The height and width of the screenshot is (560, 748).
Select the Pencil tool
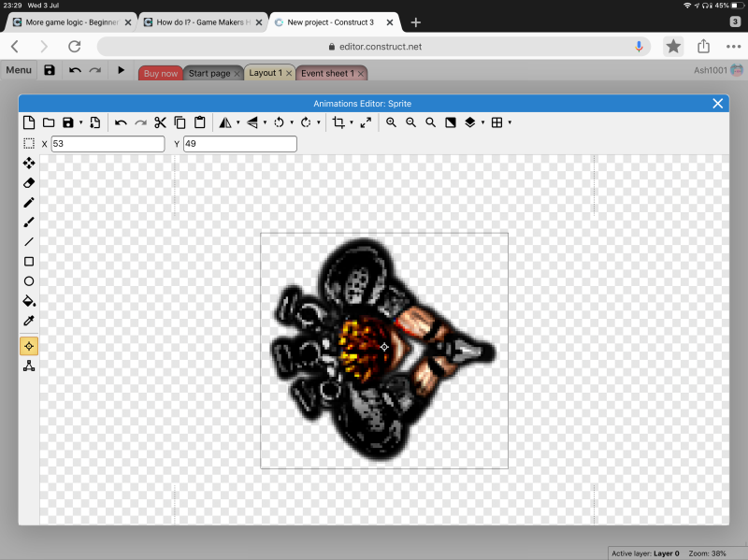29,202
